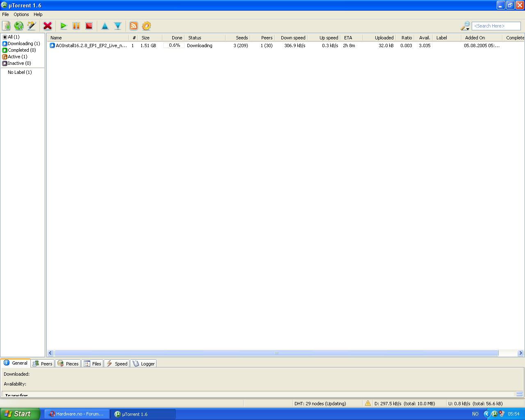Click the Add Torrent toolbar icon
The image size is (525, 420).
coord(6,26)
